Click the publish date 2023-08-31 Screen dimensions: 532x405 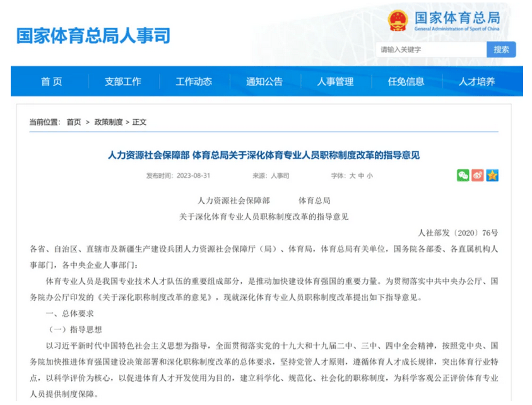tap(193, 176)
